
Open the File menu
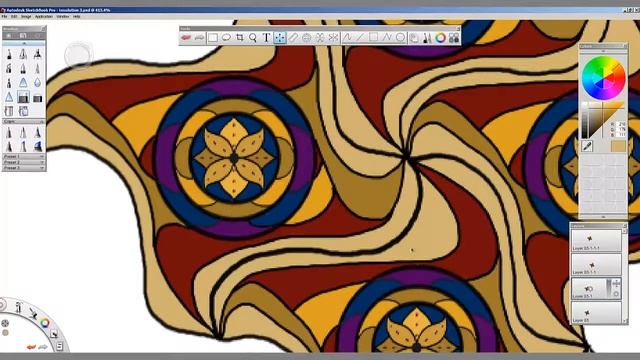pyautogui.click(x=4, y=17)
